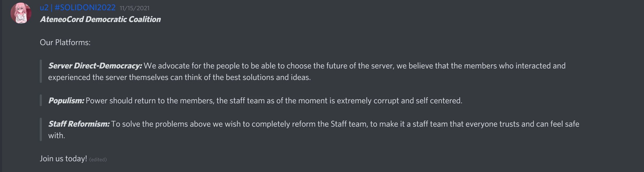The width and height of the screenshot is (644, 172).
Task: Click the word "with." ending the Staff Reformism quote
Action: point(57,136)
